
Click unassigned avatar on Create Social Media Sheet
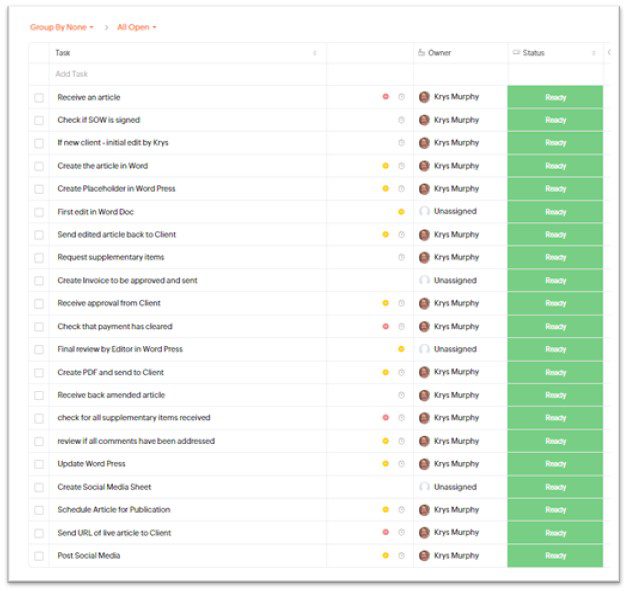424,487
